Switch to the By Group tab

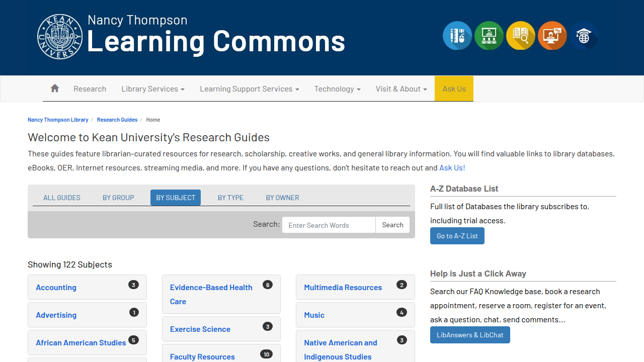click(118, 198)
